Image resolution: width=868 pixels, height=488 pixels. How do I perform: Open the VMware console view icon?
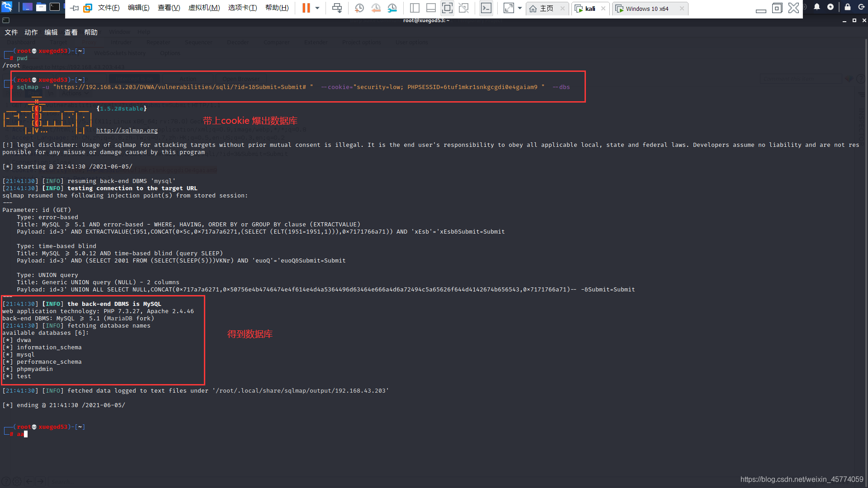click(486, 8)
